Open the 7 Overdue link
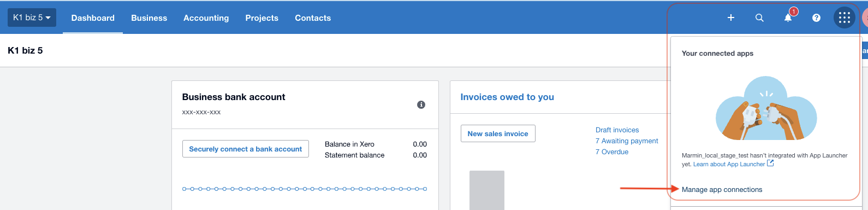This screenshot has width=868, height=210. (x=612, y=151)
